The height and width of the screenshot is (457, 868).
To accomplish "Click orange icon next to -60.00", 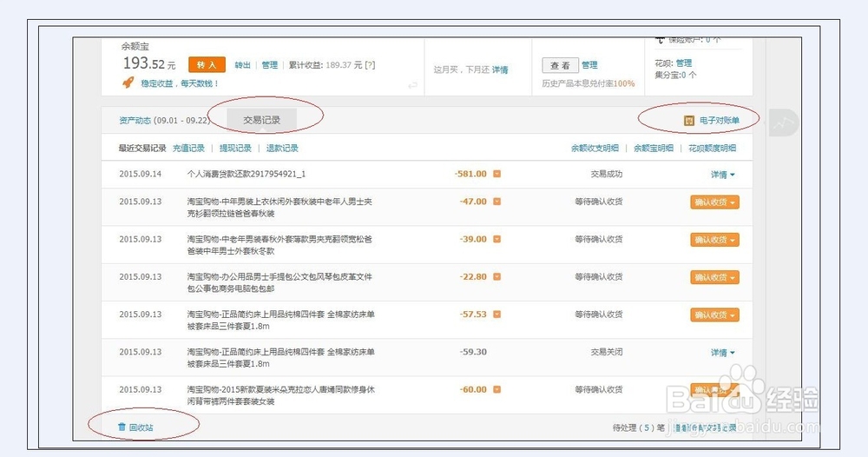I will click(497, 389).
